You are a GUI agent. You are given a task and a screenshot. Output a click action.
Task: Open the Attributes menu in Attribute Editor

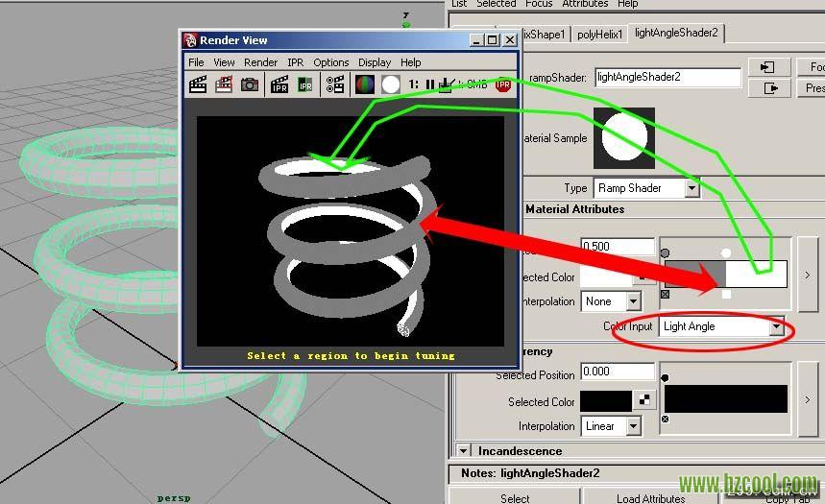pyautogui.click(x=585, y=4)
